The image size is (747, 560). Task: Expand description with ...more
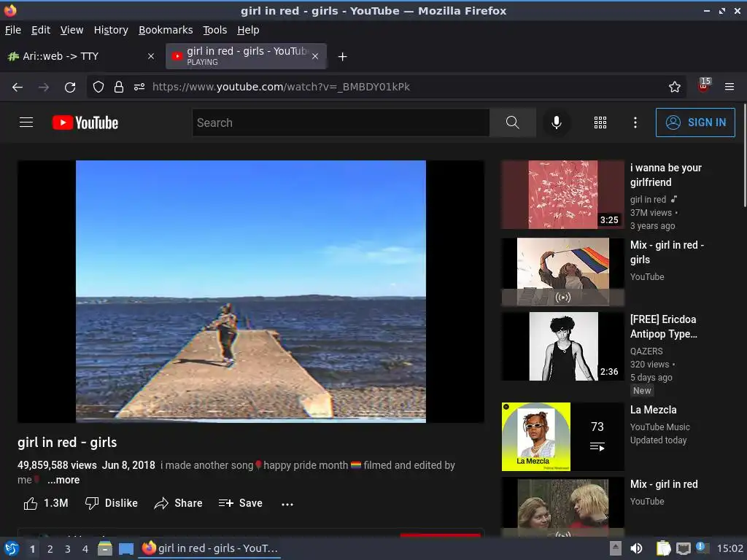tap(63, 480)
